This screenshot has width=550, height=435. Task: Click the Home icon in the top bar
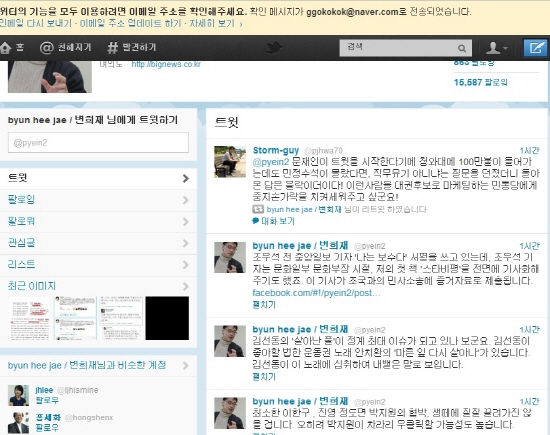pyautogui.click(x=6, y=48)
